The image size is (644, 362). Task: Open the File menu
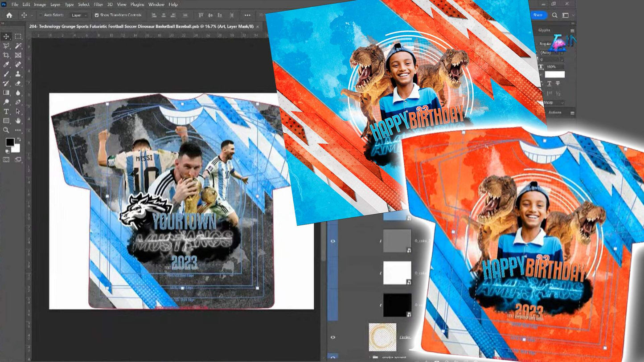click(15, 4)
